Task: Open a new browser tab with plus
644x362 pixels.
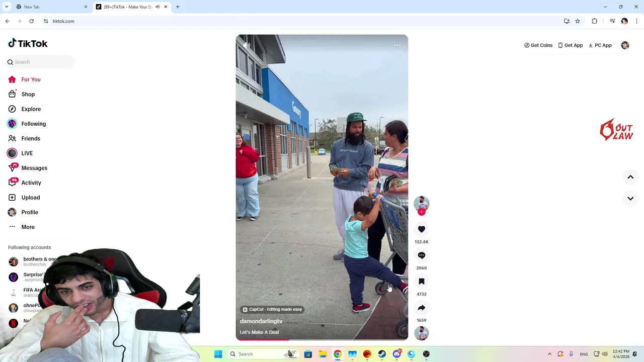Action: point(178,7)
